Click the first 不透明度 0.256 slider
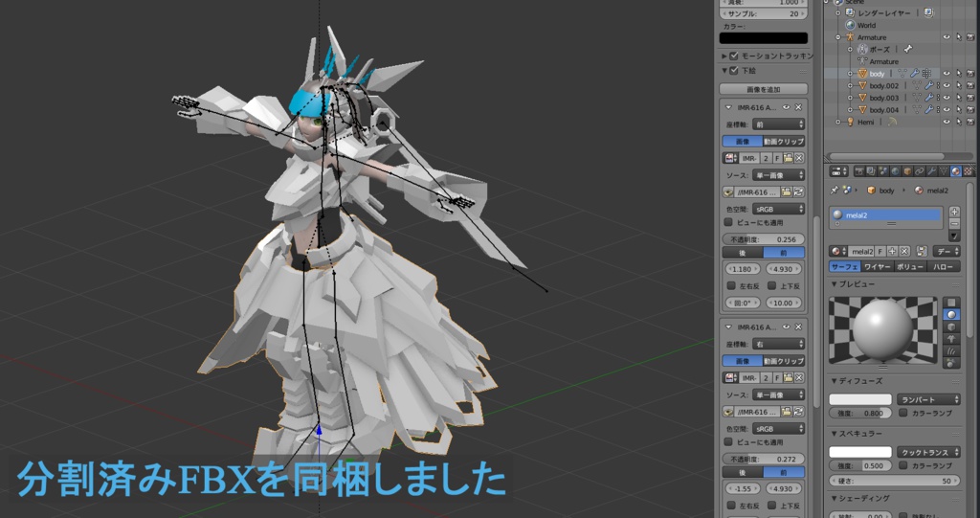This screenshot has height=518, width=980. coord(763,239)
